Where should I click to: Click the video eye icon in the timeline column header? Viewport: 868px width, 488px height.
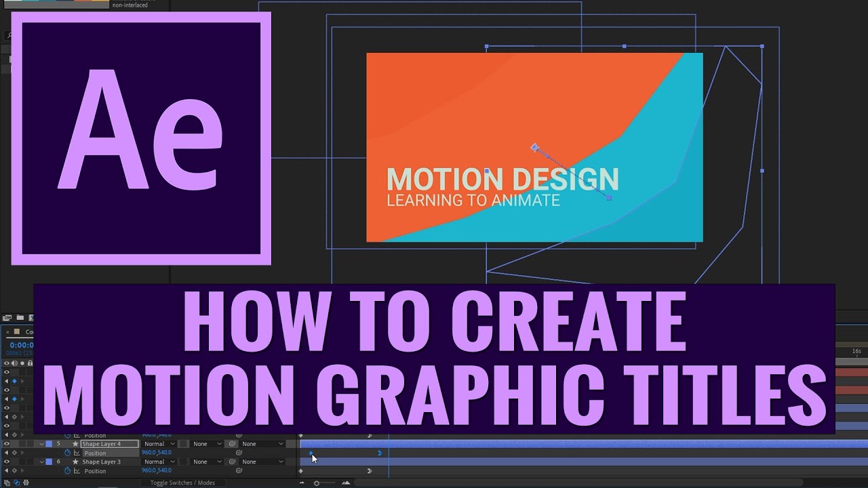7,363
